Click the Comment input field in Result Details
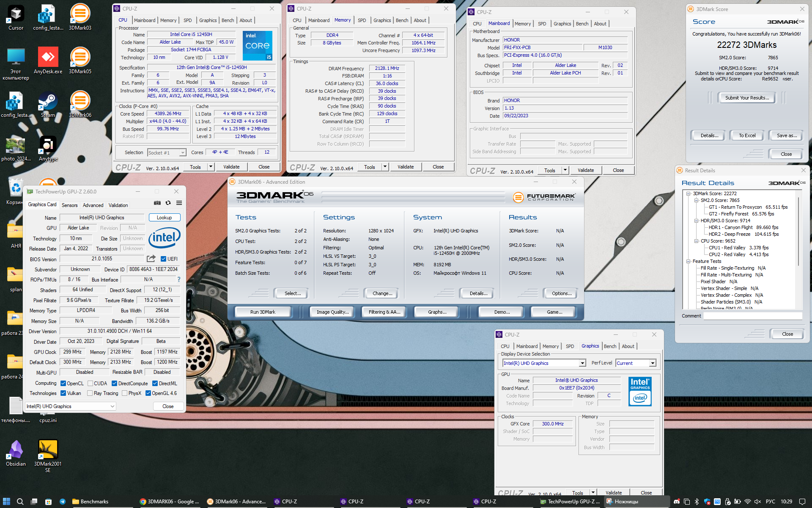 pos(753,316)
